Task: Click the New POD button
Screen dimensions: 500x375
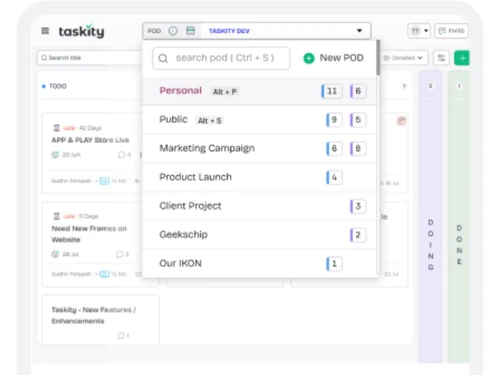Action: click(333, 58)
